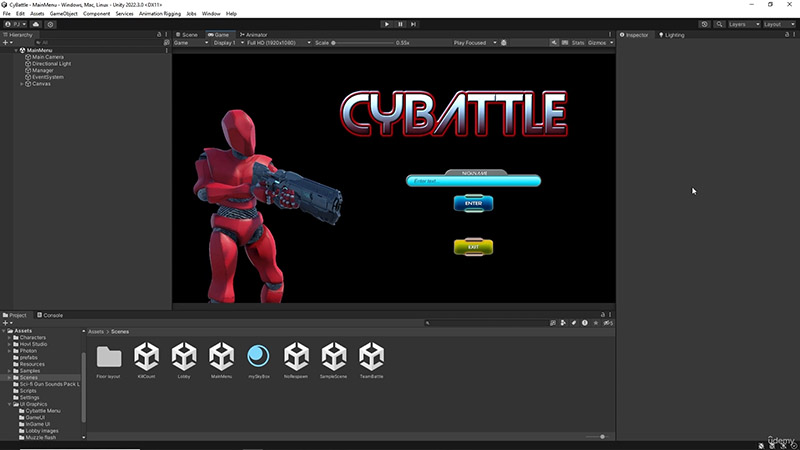Open the Play Focused dropdown
Screen dimensions: 800x450
[x=475, y=43]
